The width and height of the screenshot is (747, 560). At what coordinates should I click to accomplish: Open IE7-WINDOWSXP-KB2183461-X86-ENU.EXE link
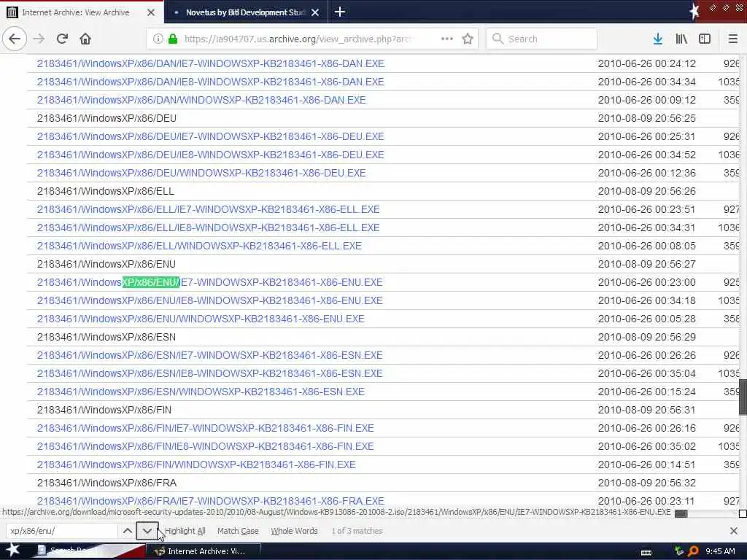click(x=209, y=282)
